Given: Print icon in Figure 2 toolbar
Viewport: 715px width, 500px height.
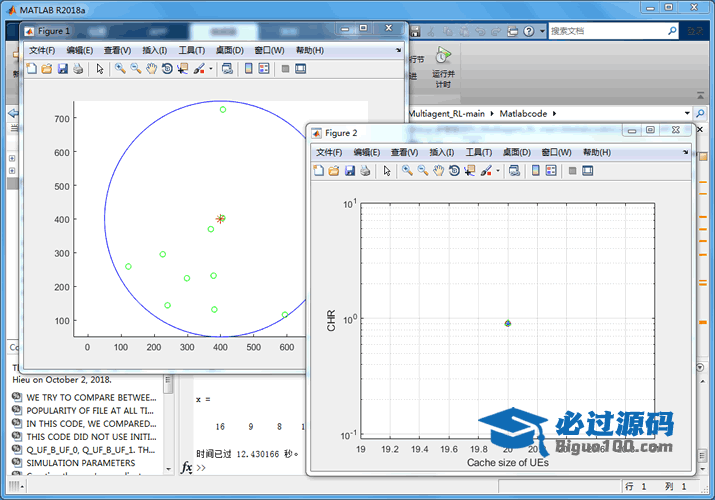Looking at the screenshot, I should pyautogui.click(x=365, y=171).
